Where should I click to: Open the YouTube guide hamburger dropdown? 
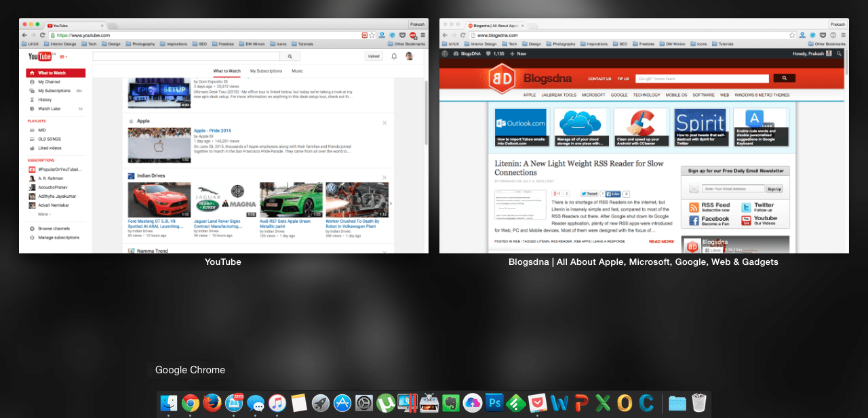pos(63,56)
